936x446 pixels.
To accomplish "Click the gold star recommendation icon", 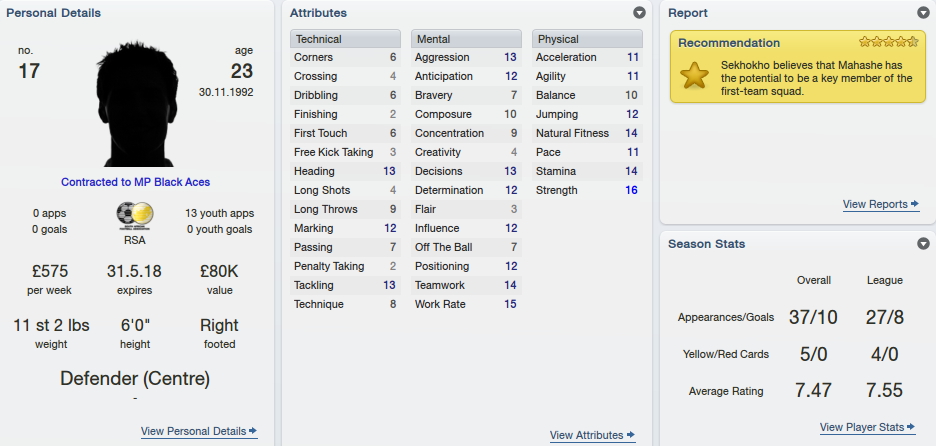I will 694,76.
